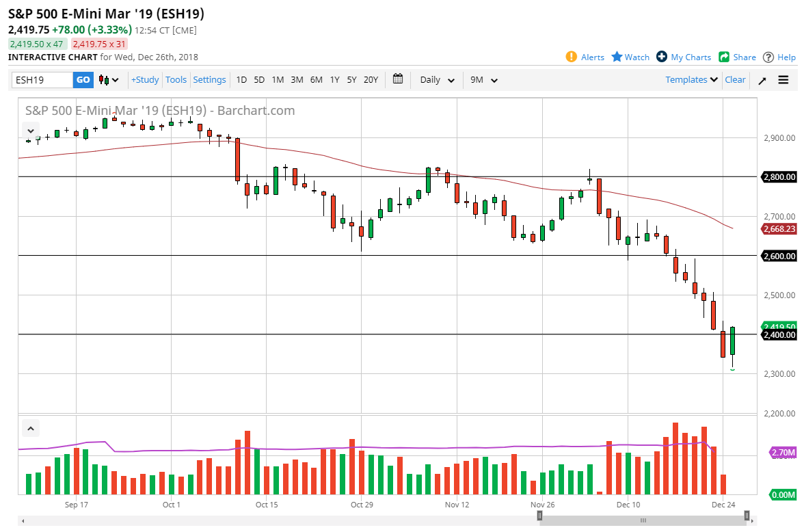Open the Settings menu
The height and width of the screenshot is (532, 804).
click(x=209, y=79)
